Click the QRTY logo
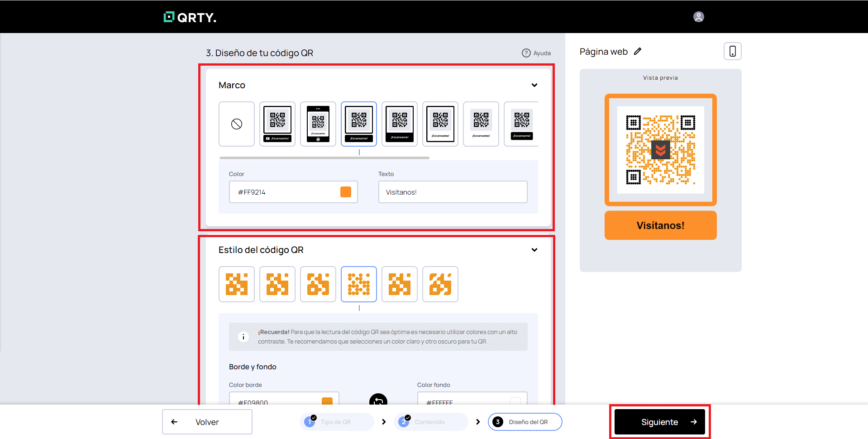Viewport: 868px width, 439px height. (190, 17)
